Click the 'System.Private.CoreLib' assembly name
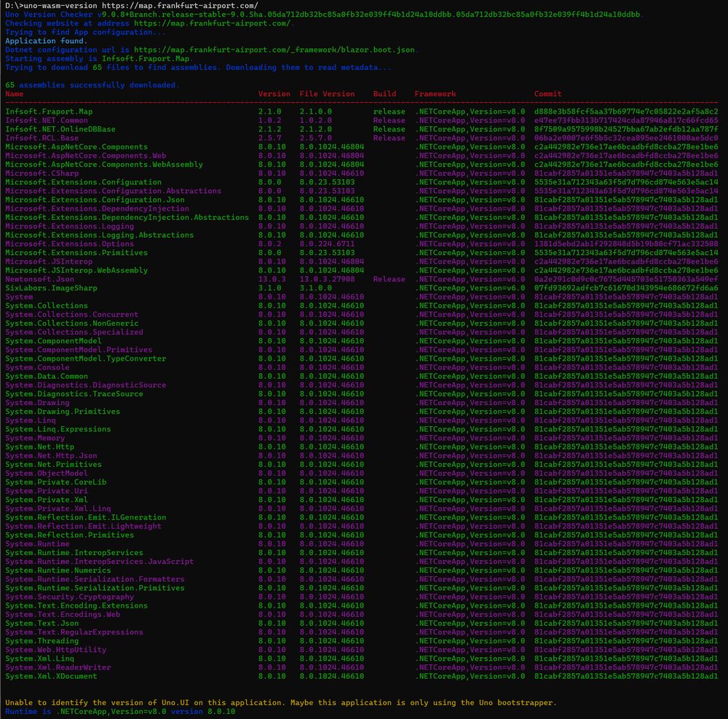Image resolution: width=728 pixels, height=719 pixels. tap(56, 482)
